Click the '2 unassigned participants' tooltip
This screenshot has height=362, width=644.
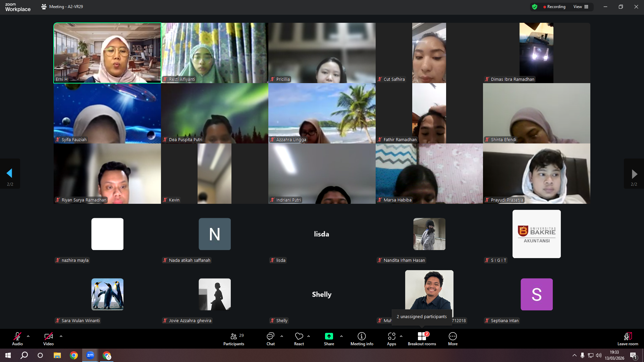(422, 317)
